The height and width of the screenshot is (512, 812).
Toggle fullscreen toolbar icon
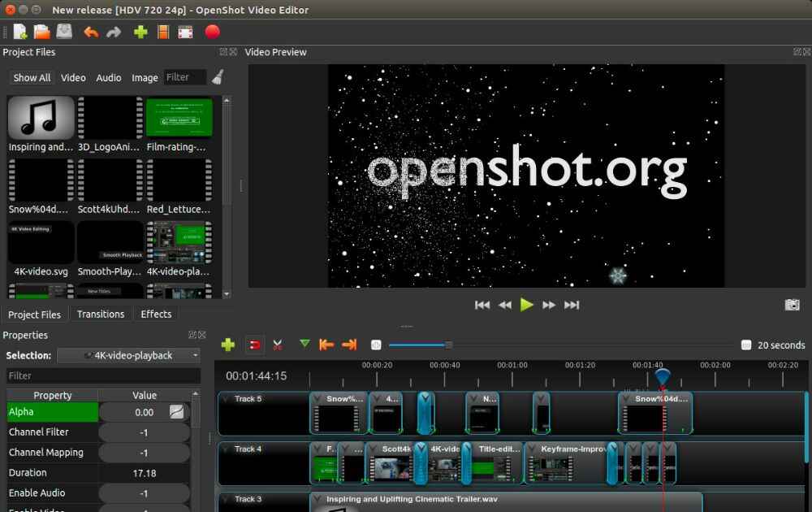pos(185,33)
